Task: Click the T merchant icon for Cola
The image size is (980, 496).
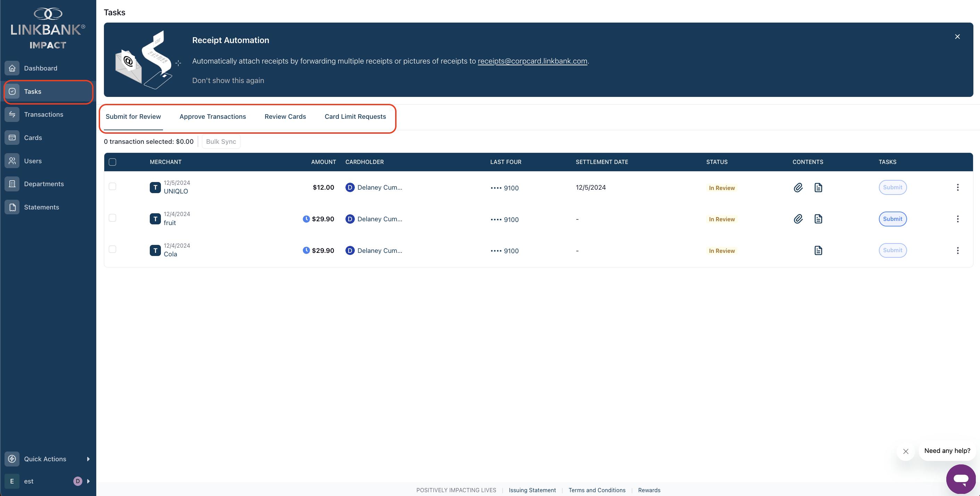Action: (155, 250)
